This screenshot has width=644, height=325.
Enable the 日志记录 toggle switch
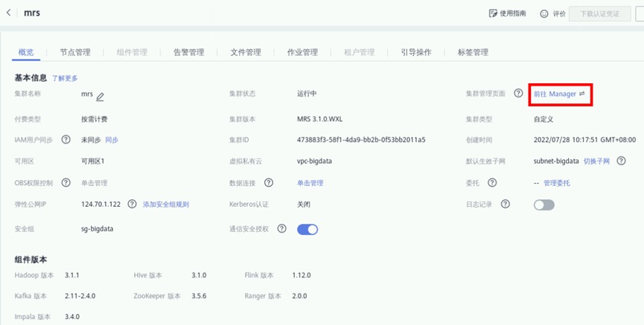[543, 205]
